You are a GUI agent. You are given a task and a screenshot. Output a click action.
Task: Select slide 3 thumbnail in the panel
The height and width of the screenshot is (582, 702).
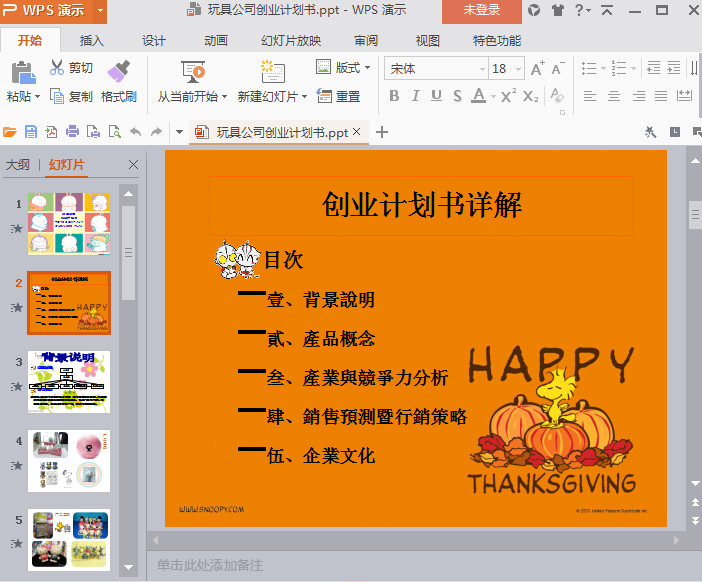(69, 382)
